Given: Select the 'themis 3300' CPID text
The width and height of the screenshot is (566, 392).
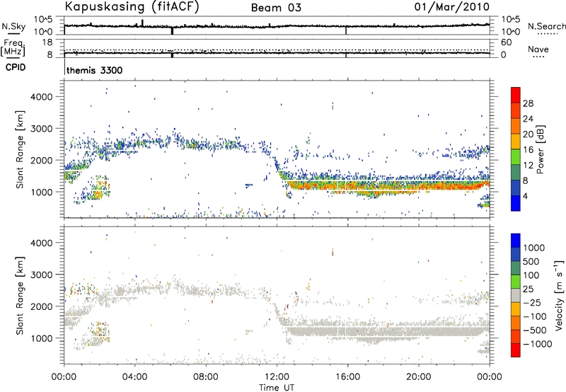Looking at the screenshot, I should coord(95,70).
